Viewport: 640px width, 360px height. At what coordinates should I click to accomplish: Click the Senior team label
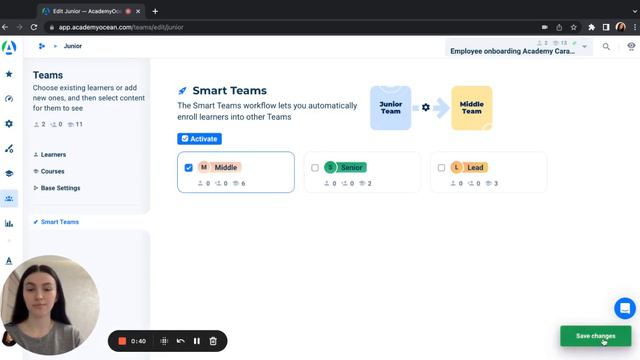coord(351,167)
